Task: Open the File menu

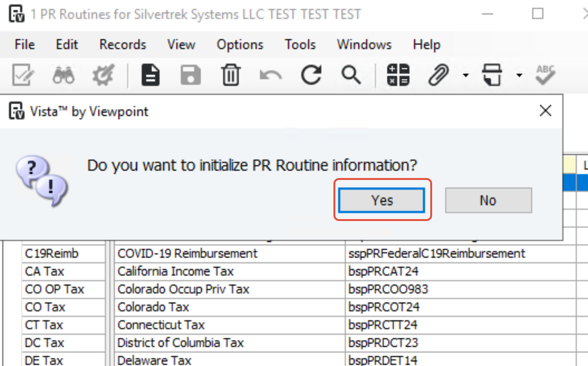Action: click(x=25, y=44)
